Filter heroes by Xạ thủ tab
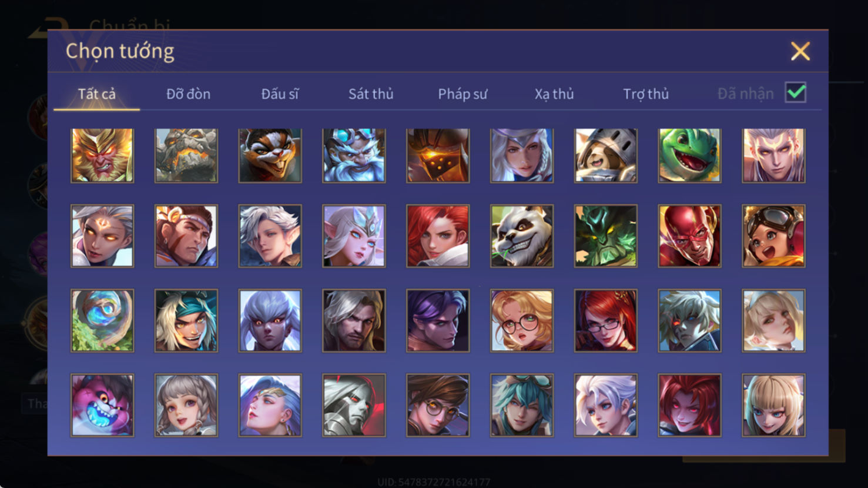 pos(554,94)
